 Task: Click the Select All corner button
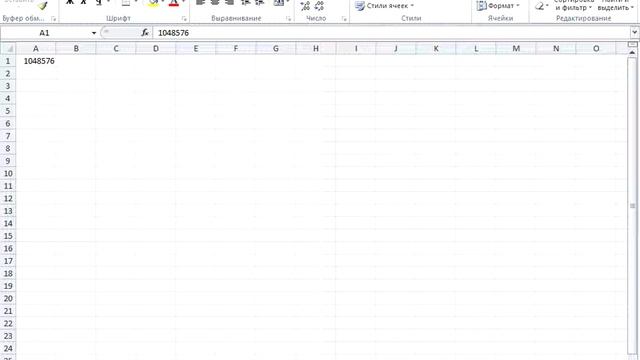point(8,49)
